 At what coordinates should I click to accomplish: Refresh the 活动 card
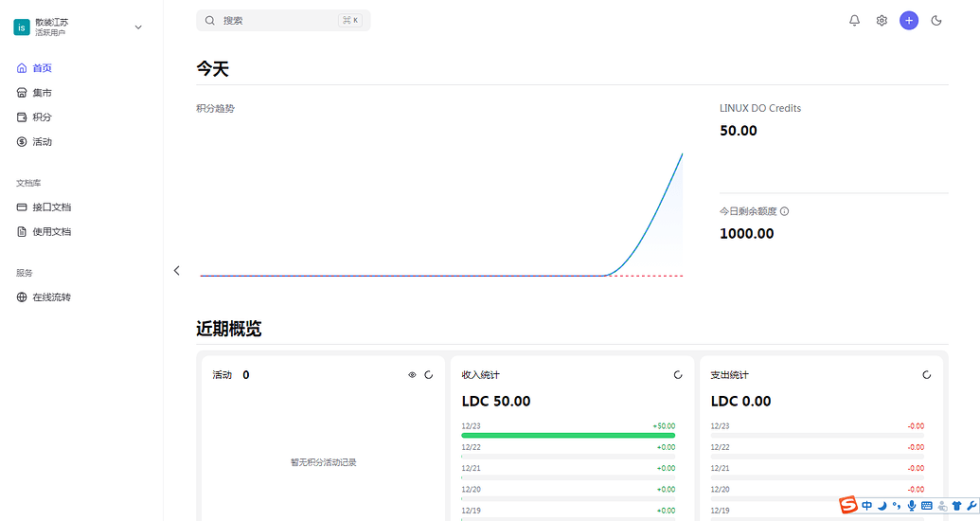tap(429, 374)
